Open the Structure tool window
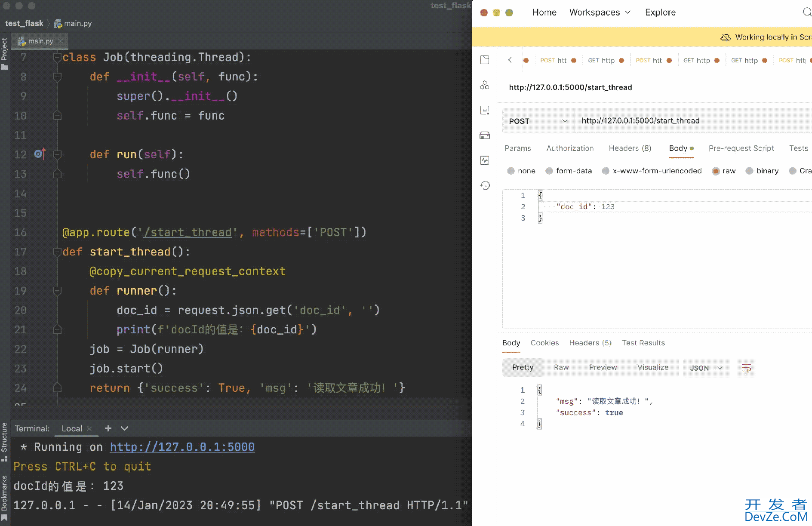This screenshot has width=812, height=526. click(4, 441)
